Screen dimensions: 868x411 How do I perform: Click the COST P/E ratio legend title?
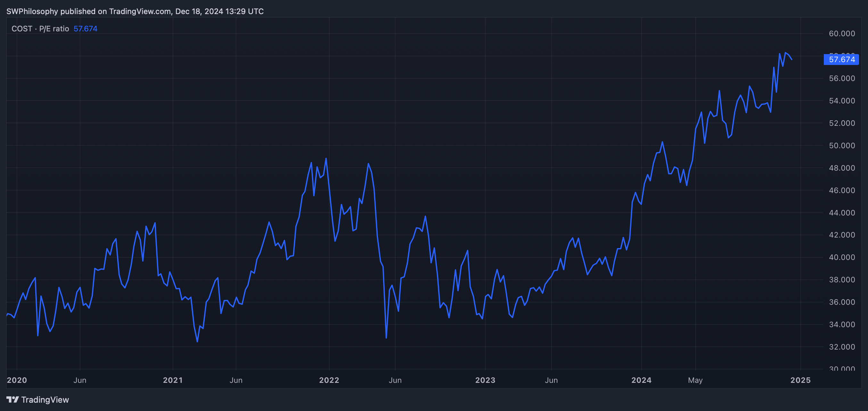tap(40, 28)
